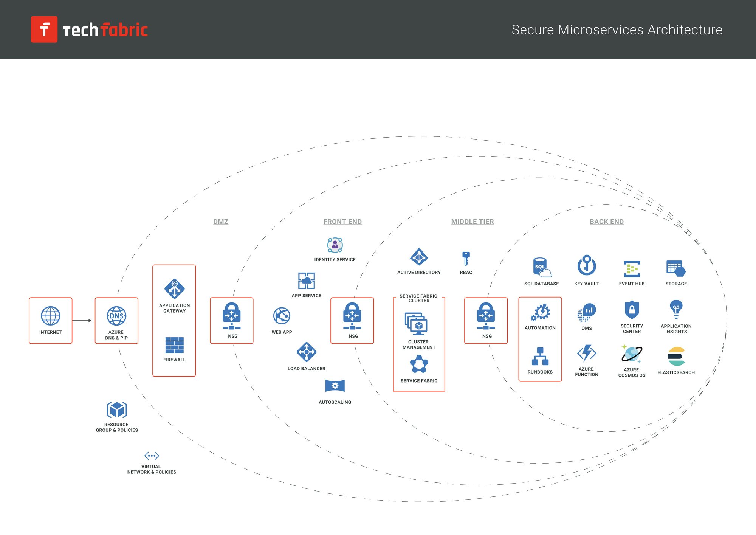Select the Azure Function lightning icon

587,353
